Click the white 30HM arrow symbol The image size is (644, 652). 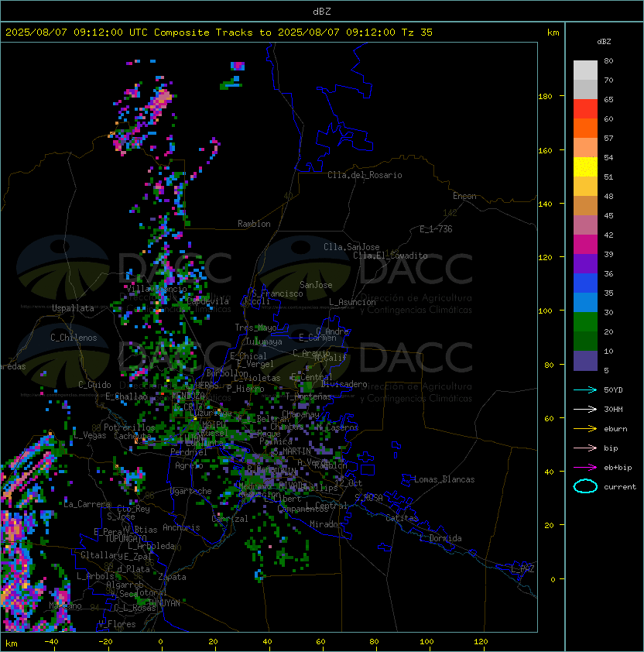tap(585, 409)
